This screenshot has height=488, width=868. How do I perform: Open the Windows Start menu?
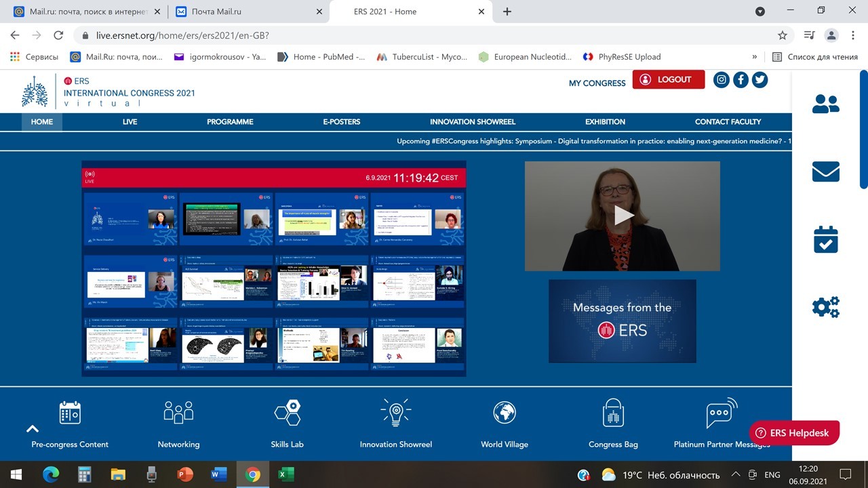(16, 474)
